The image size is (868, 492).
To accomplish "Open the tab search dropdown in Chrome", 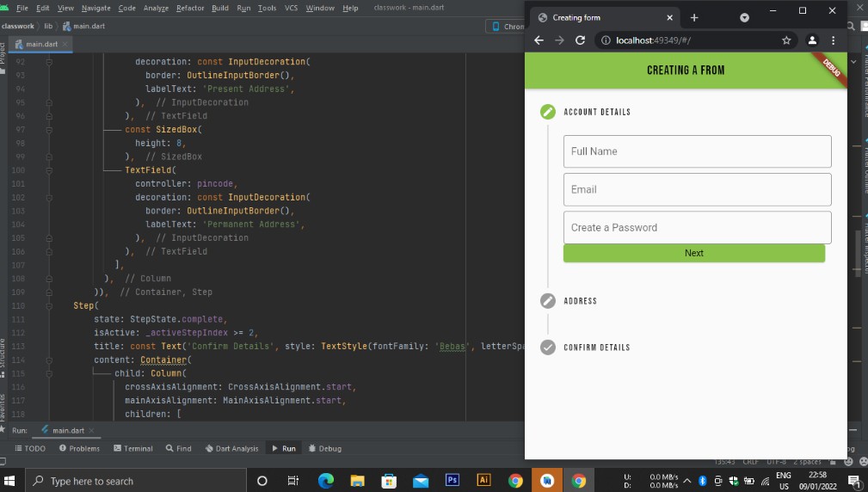I will point(745,18).
